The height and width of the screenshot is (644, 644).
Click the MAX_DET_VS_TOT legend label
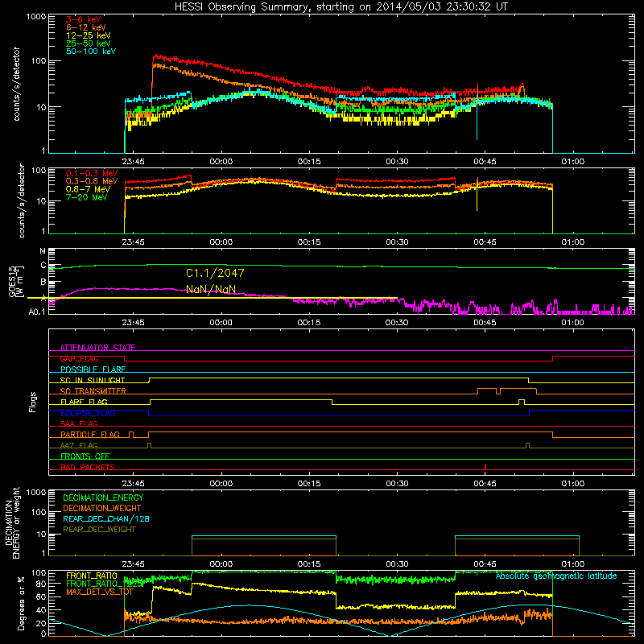pyautogui.click(x=99, y=592)
